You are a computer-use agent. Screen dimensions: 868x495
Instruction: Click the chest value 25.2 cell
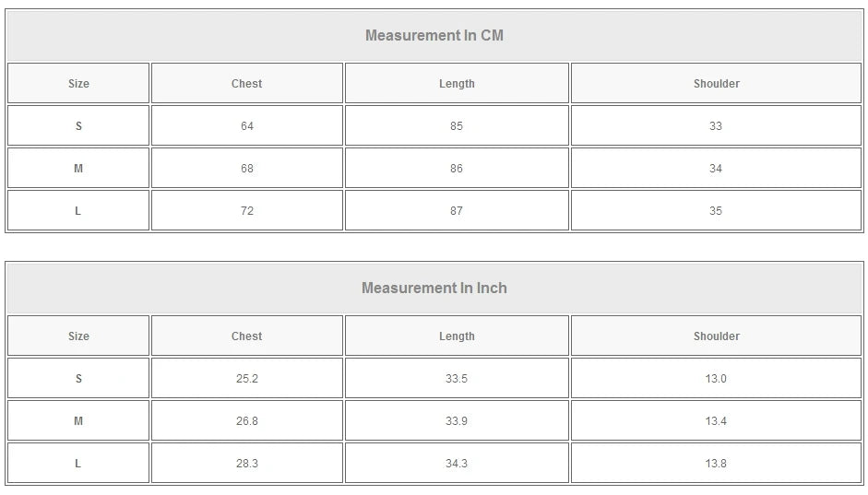[246, 379]
